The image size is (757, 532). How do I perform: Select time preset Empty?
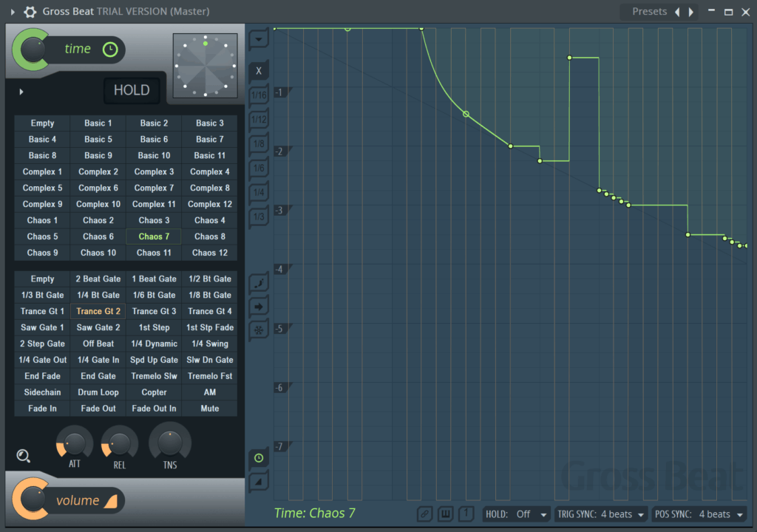pos(42,123)
